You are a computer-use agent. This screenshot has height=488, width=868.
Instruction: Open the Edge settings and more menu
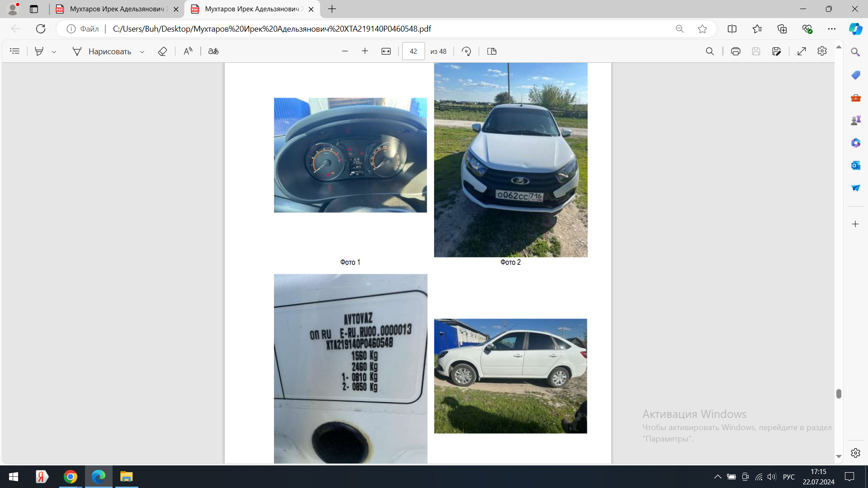tap(832, 29)
